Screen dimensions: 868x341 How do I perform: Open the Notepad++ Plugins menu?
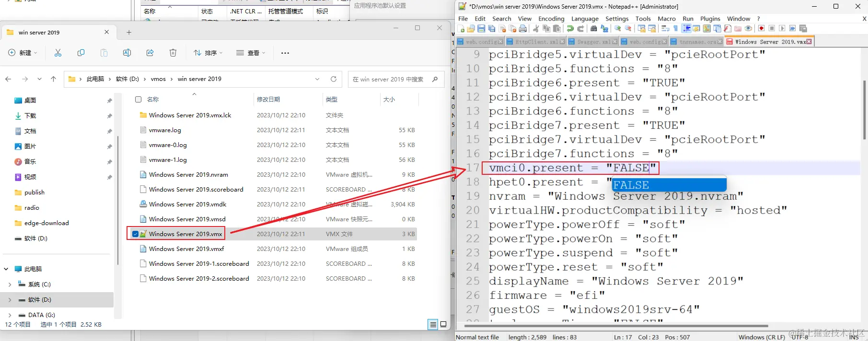coord(710,19)
